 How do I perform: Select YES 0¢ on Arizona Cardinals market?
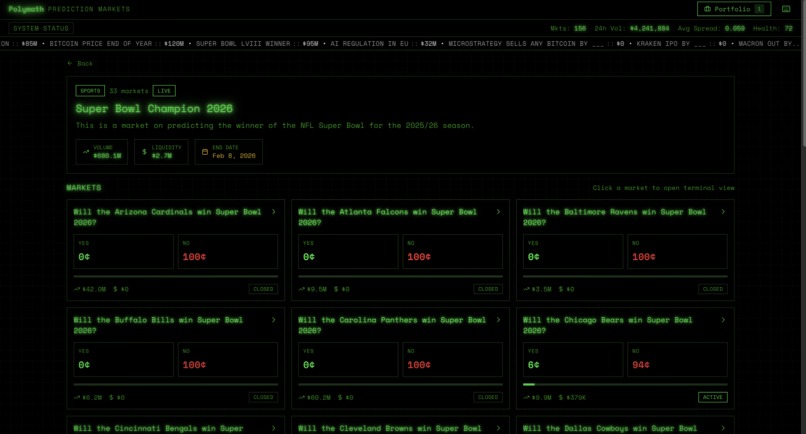(x=123, y=251)
